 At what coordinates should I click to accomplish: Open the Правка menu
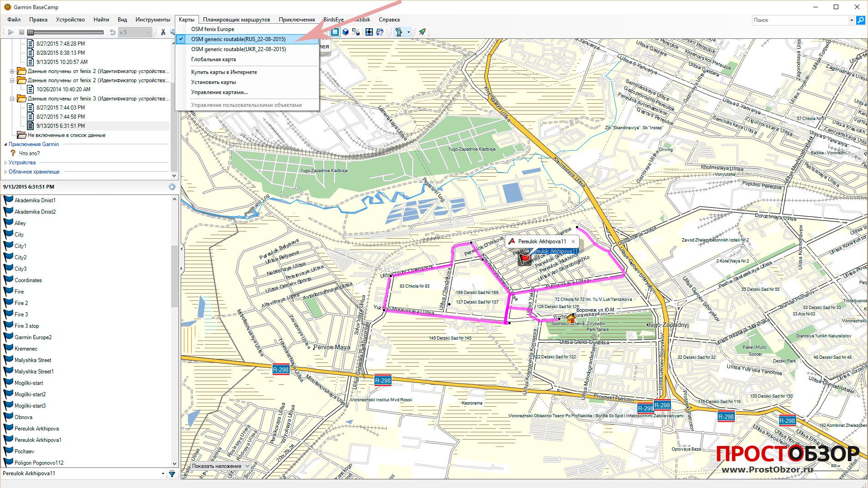pos(38,20)
